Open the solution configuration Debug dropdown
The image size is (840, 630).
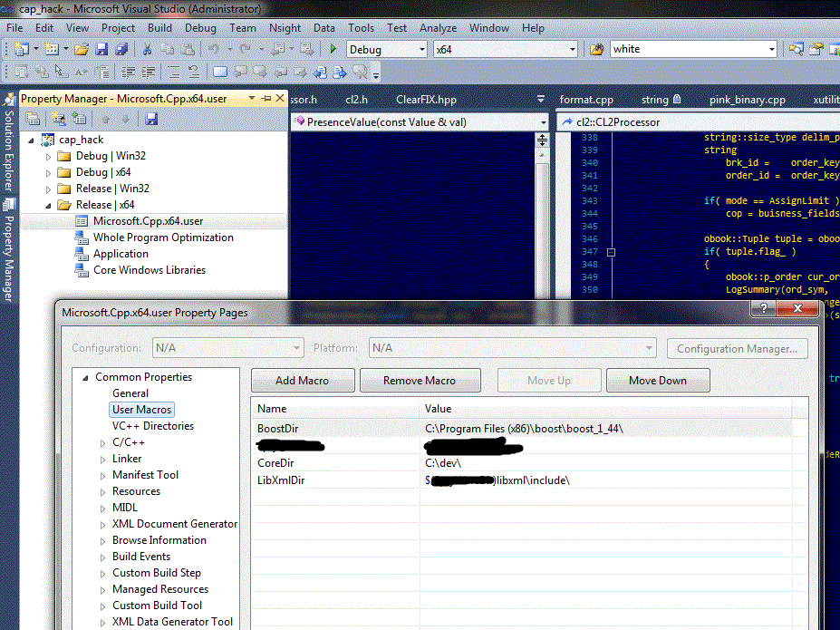point(421,49)
